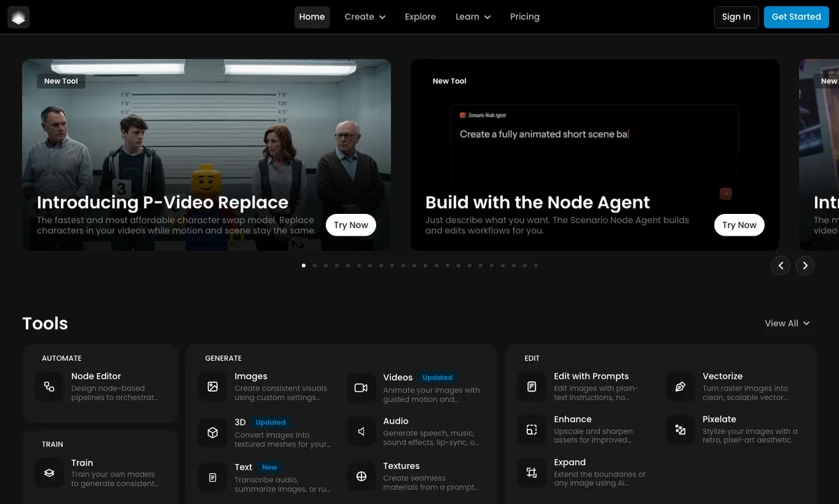Screen dimensions: 839x504
Task: Click the EDIT category label
Action: [532, 359]
